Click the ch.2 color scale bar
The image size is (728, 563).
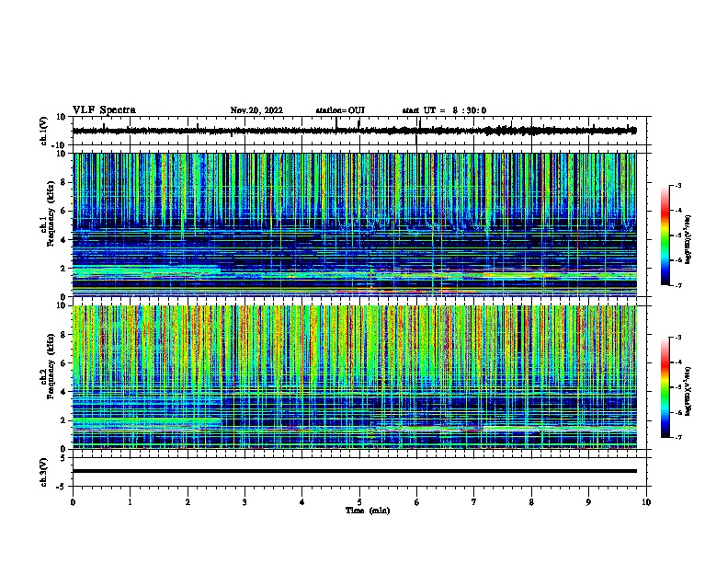(665, 387)
